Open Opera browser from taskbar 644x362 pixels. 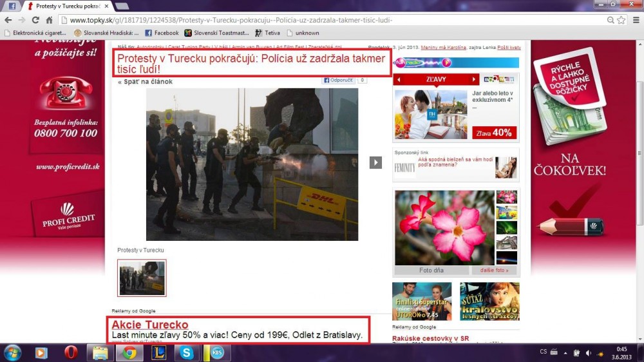[71, 353]
